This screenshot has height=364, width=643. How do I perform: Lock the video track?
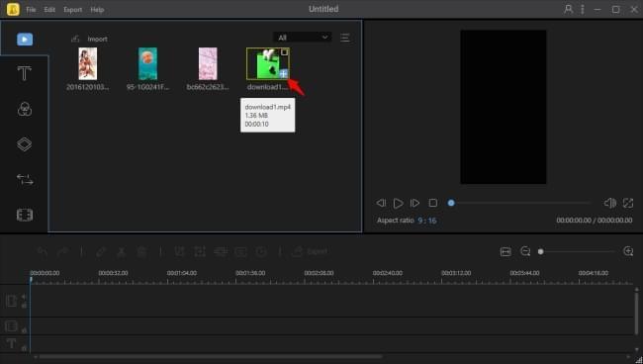[x=24, y=306]
